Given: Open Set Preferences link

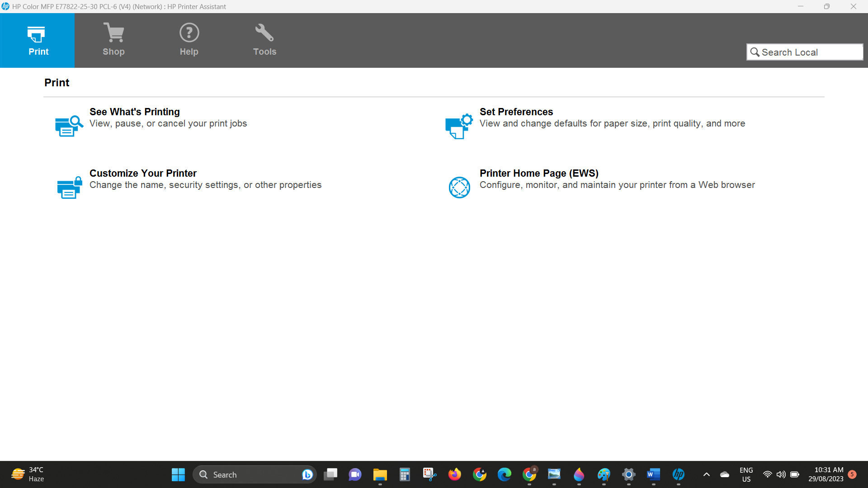Looking at the screenshot, I should [x=516, y=112].
